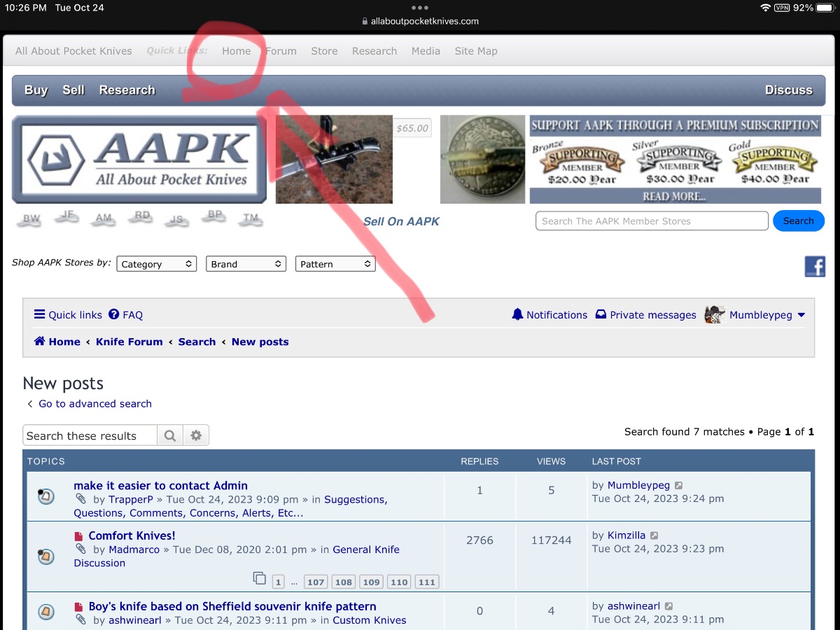Click Research in the blue bar

pyautogui.click(x=127, y=90)
